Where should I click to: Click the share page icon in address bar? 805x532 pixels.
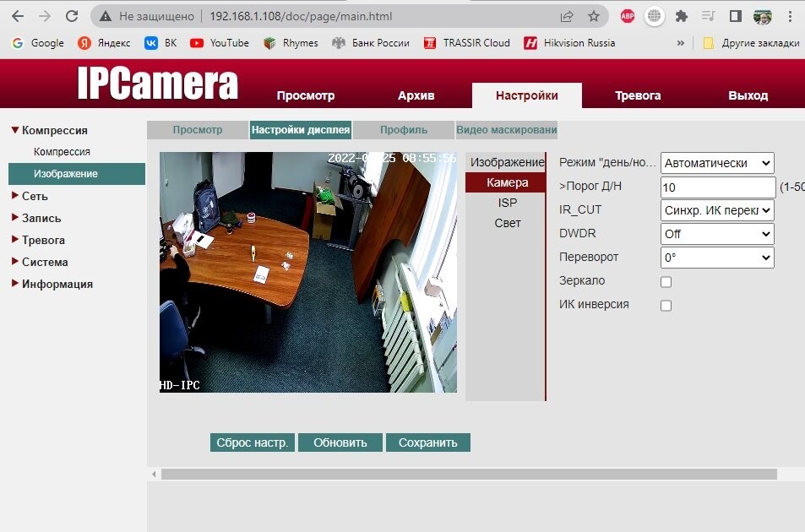click(x=567, y=16)
